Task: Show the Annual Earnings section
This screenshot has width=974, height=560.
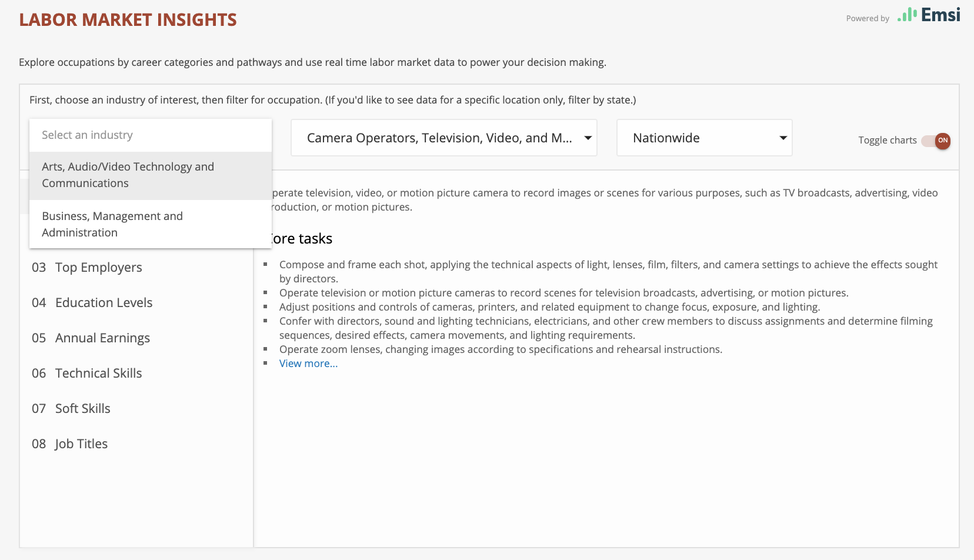Action: coord(102,338)
